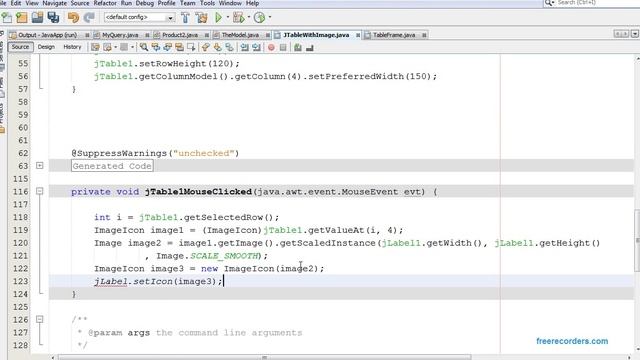Screen dimensions: 640x360
Task: Click the Save All toolbar icon
Action: point(53,18)
